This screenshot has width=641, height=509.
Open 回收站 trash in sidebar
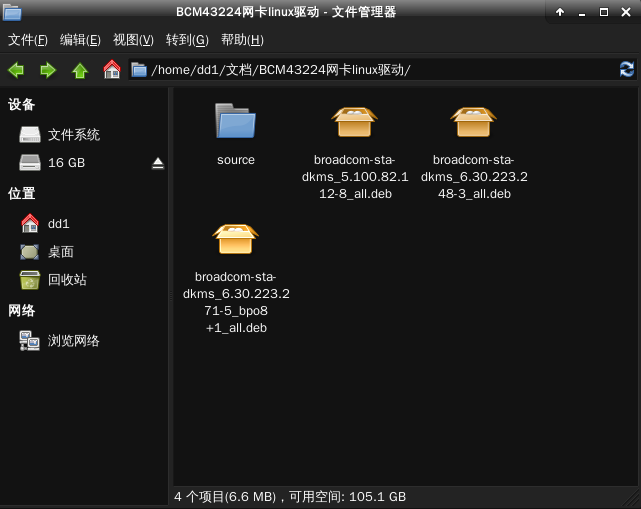(66, 280)
